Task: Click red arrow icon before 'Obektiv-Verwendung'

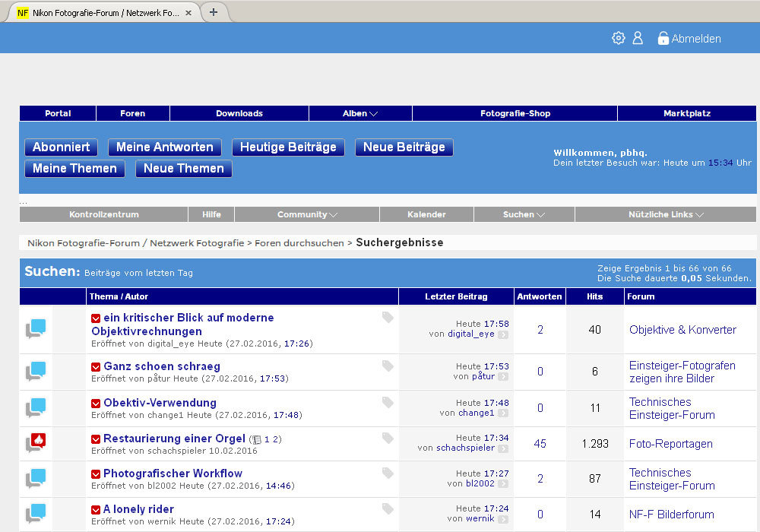Action: pos(96,403)
